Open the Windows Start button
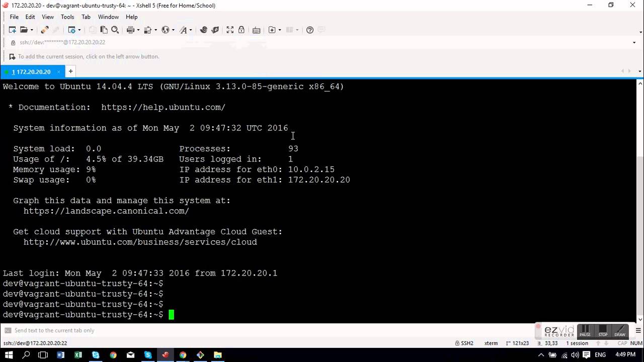Viewport: 644px width, 362px height. tap(9, 355)
